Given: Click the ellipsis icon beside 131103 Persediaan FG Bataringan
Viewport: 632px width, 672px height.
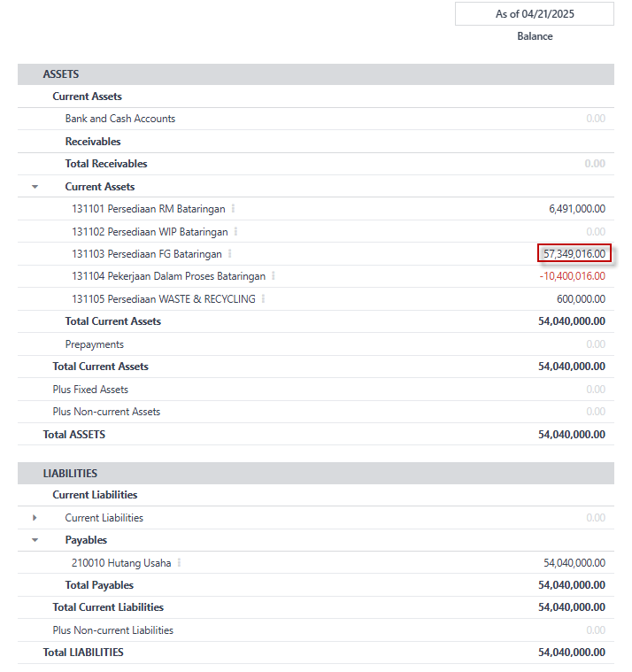Looking at the screenshot, I should [229, 254].
